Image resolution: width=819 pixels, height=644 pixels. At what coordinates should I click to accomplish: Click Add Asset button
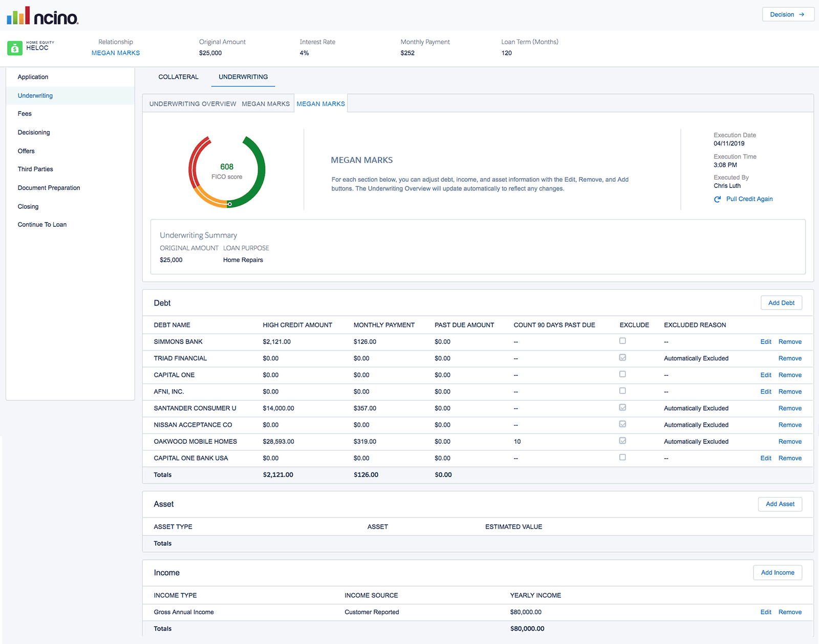[780, 504]
